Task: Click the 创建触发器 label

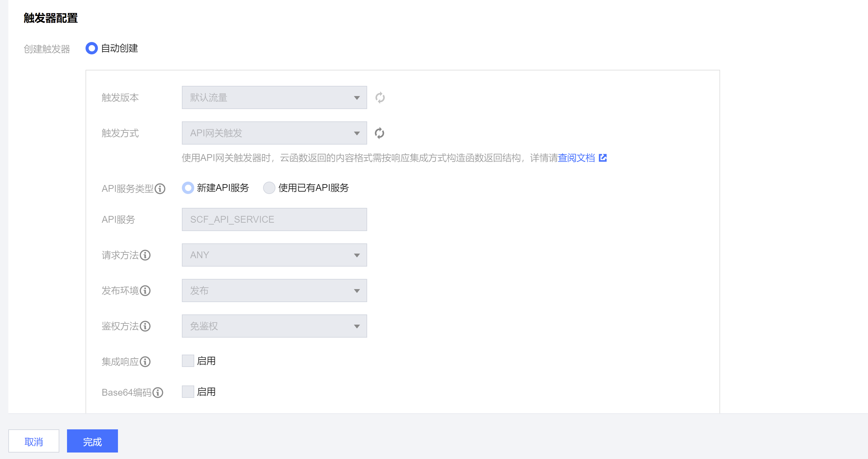Action: (x=47, y=49)
